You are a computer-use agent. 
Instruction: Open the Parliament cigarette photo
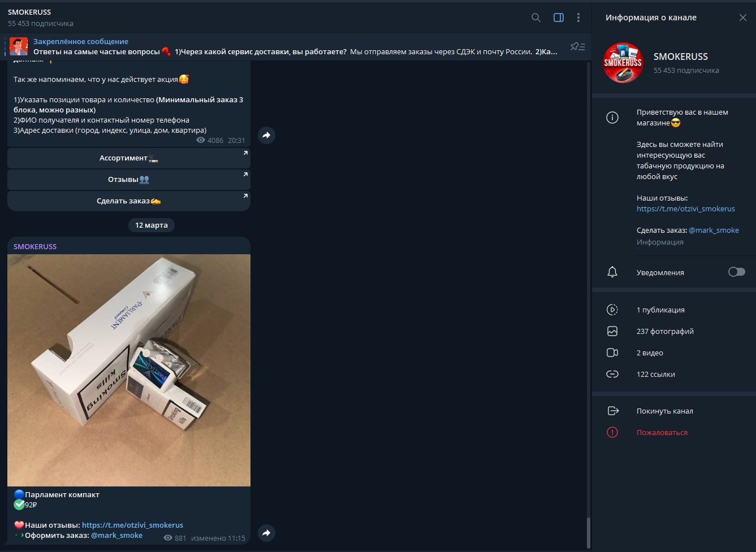click(129, 370)
